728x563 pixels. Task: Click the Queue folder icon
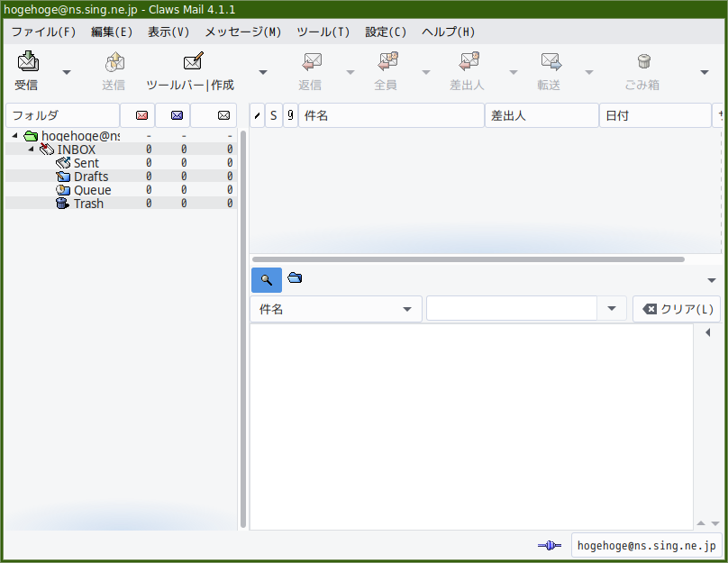[63, 190]
